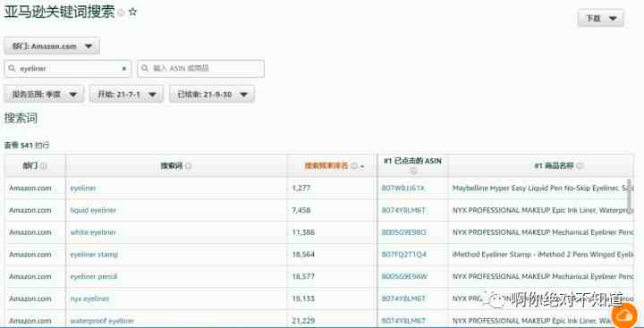Open the 已结束: 21-9-30 end date dropdown
The width and height of the screenshot is (644, 328).
click(212, 94)
